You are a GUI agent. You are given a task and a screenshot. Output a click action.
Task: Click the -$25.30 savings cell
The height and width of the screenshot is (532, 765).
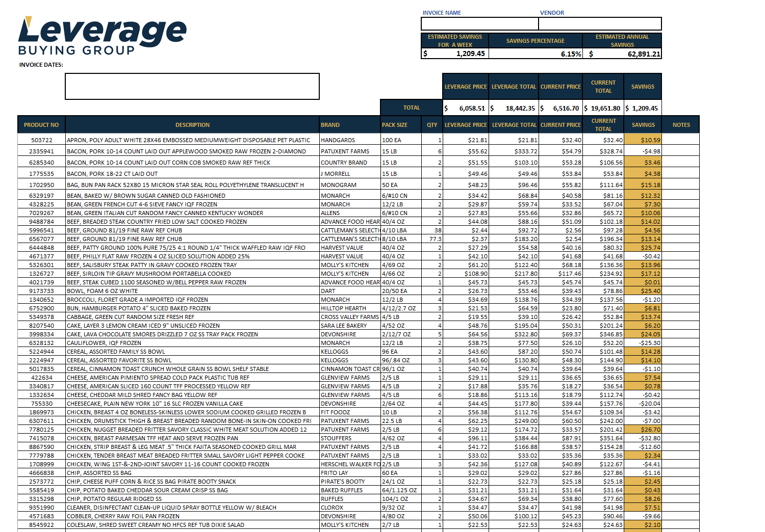643,343
